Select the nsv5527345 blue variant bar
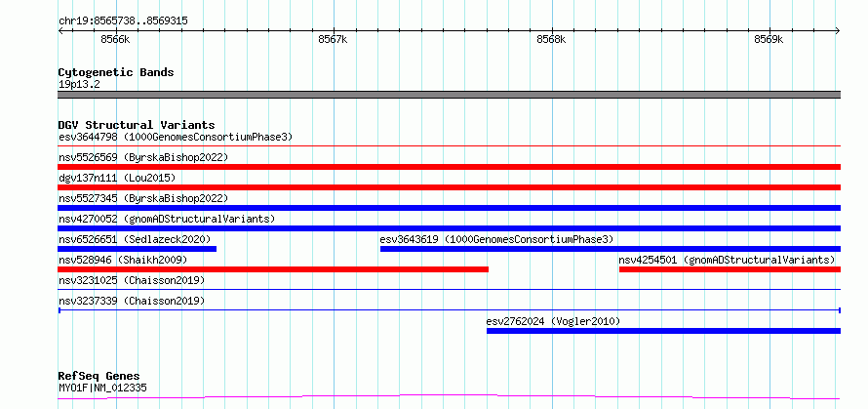The width and height of the screenshot is (868, 409). coord(450,208)
